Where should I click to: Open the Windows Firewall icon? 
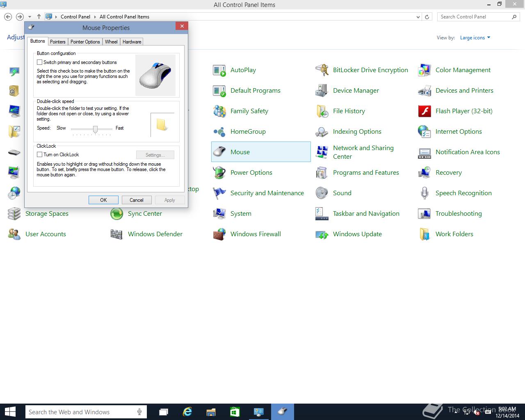[219, 234]
